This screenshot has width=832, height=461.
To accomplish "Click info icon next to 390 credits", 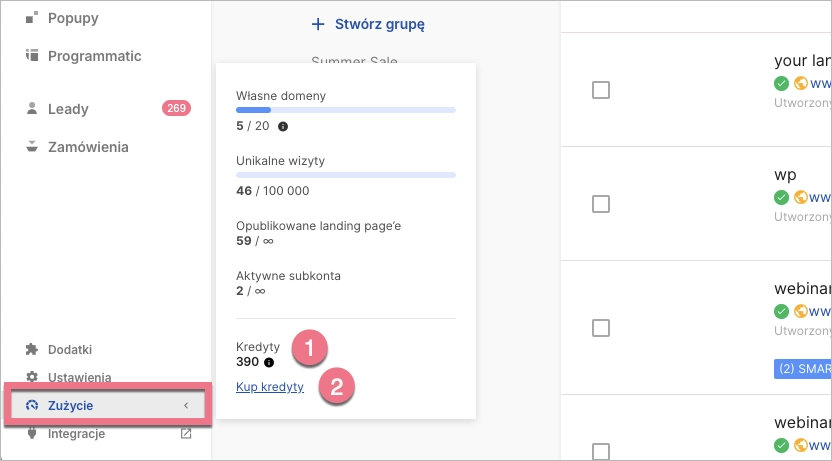I will [x=269, y=362].
